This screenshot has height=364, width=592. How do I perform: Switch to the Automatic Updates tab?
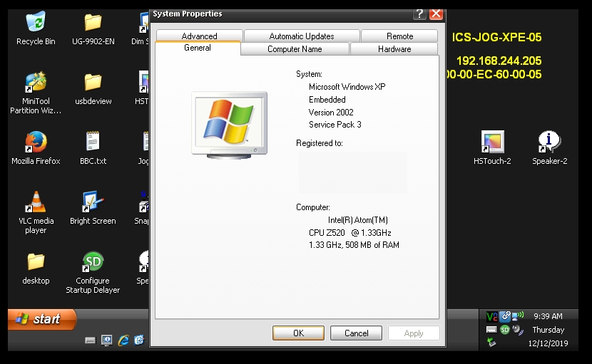302,36
